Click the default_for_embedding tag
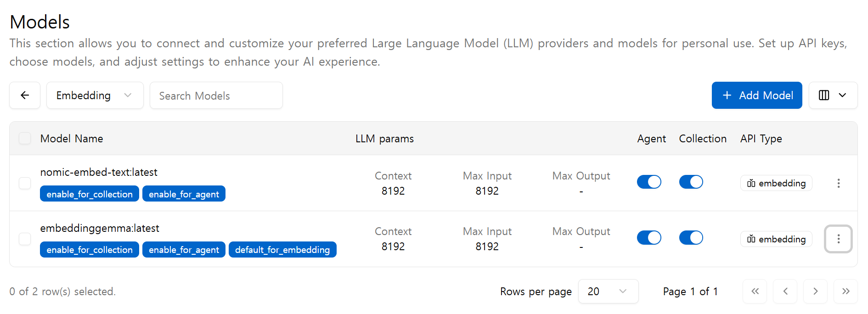Viewport: 868px width, 314px height. [x=282, y=250]
